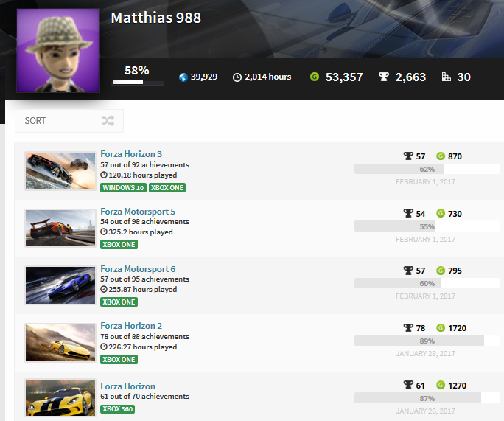This screenshot has width=504, height=421.
Task: Click the trophy icon in Forza Motorsport 5 row
Action: click(408, 213)
